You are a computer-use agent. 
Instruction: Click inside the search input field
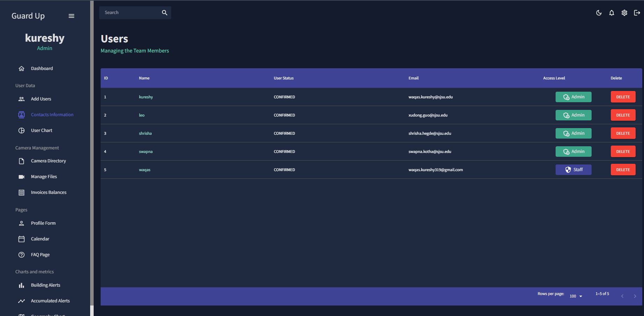point(129,13)
